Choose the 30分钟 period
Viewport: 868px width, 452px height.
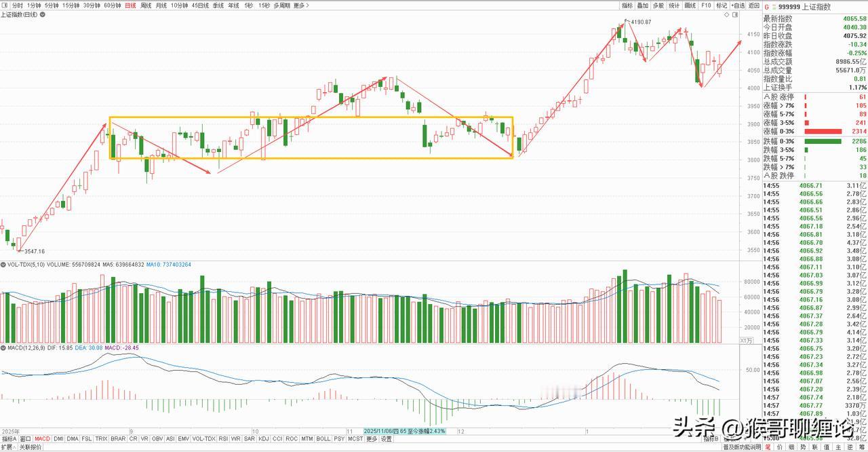click(x=92, y=5)
